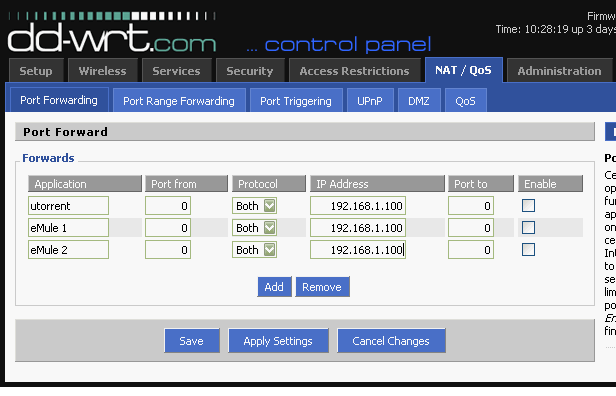Click the Protocol column header

[x=269, y=183]
